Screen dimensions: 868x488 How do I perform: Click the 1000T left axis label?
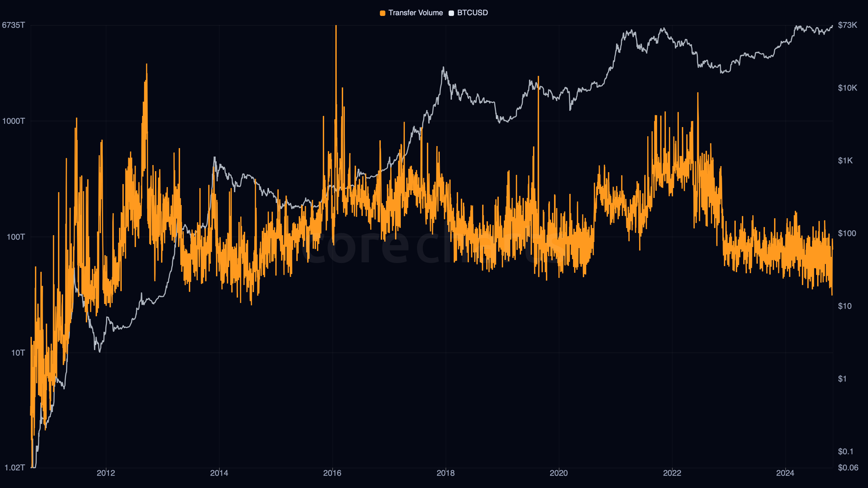[14, 121]
